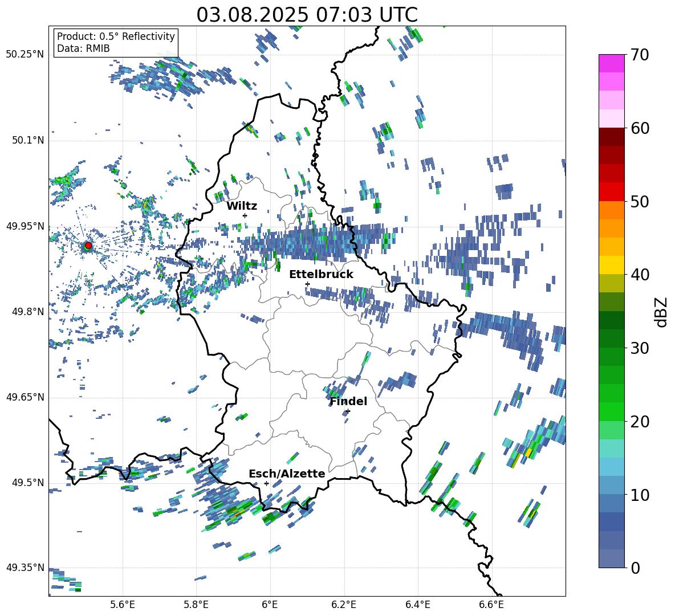Screen dimensions: 675x616
Task: Click the orange colorbar segment below 50
Action: [x=611, y=210]
